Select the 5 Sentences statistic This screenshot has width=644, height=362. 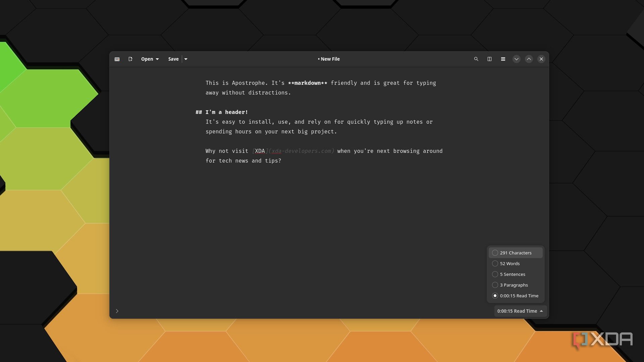tap(512, 274)
